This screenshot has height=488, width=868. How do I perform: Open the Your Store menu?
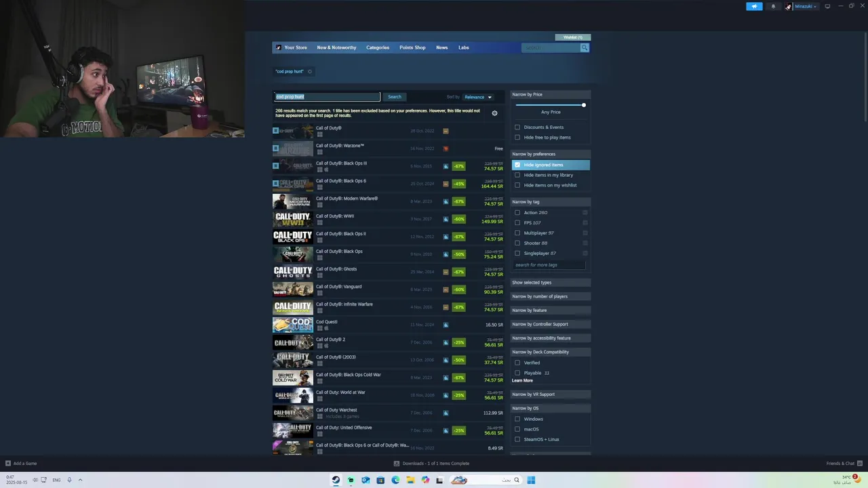pyautogui.click(x=296, y=47)
